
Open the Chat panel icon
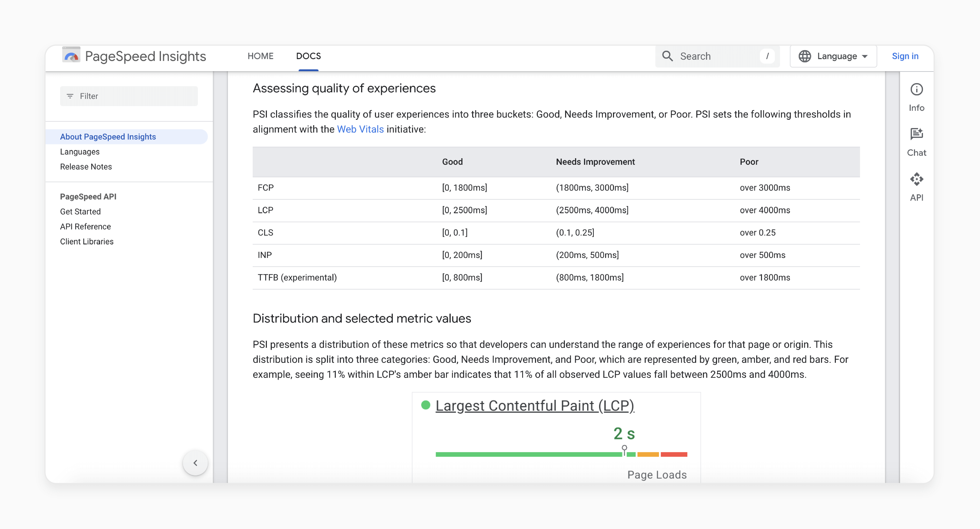click(x=916, y=134)
